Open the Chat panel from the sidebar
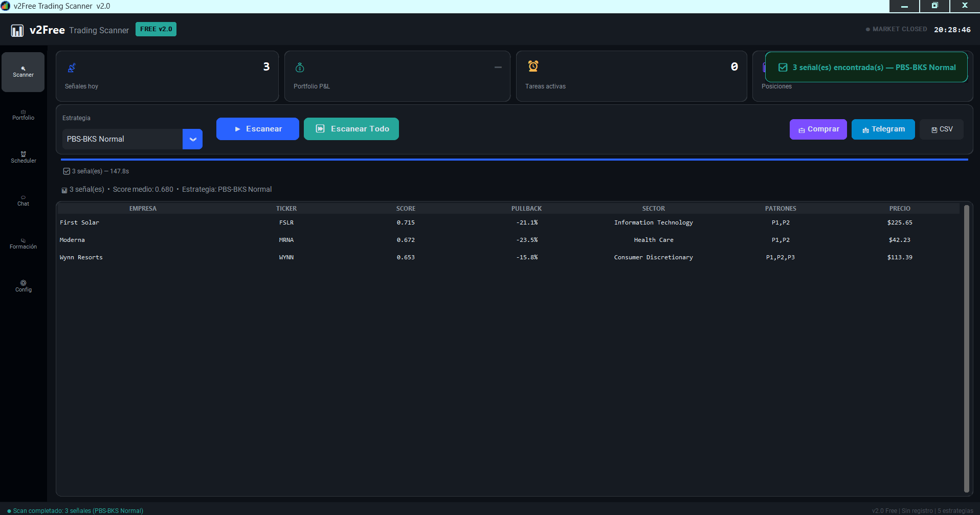The height and width of the screenshot is (515, 980). (x=23, y=200)
